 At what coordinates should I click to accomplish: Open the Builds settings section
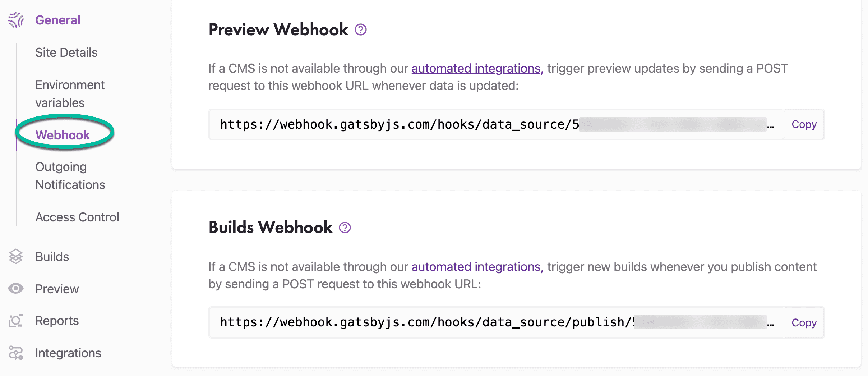pos(52,257)
